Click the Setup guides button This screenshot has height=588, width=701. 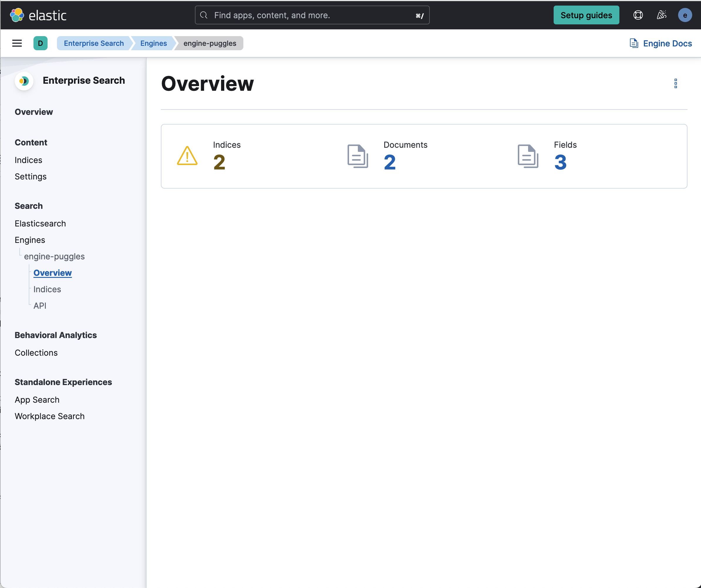click(x=586, y=15)
